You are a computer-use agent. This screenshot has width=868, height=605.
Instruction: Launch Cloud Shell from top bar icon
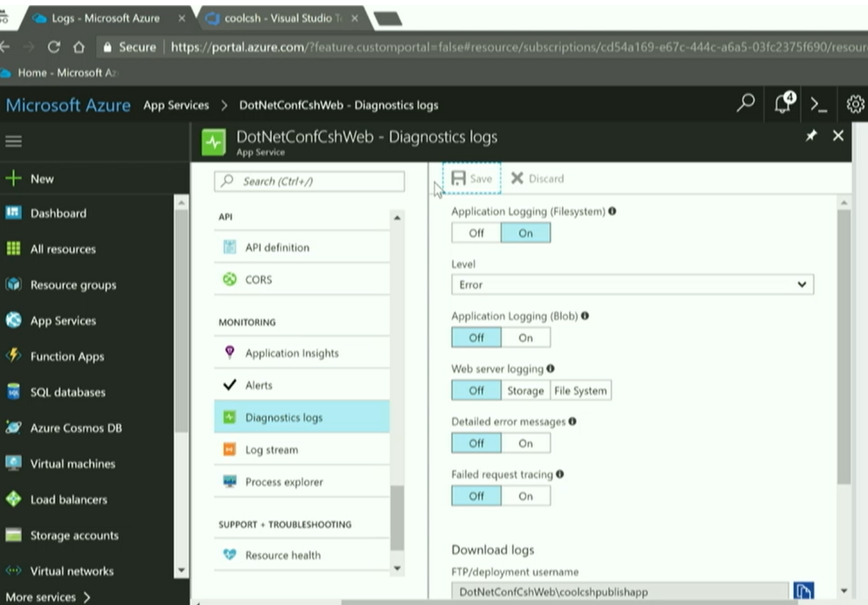[x=819, y=104]
